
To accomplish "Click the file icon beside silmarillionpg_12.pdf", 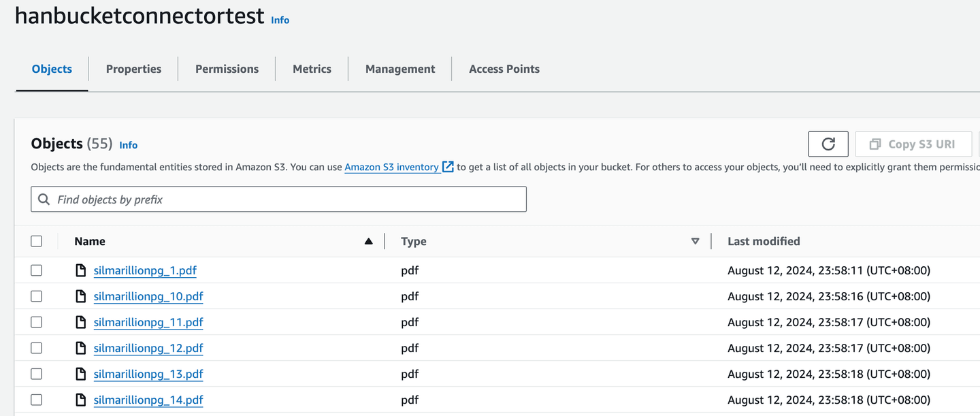I will pos(81,349).
